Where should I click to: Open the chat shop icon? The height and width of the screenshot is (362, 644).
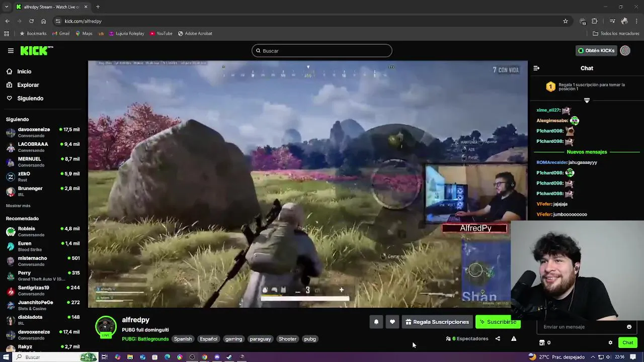click(x=542, y=343)
